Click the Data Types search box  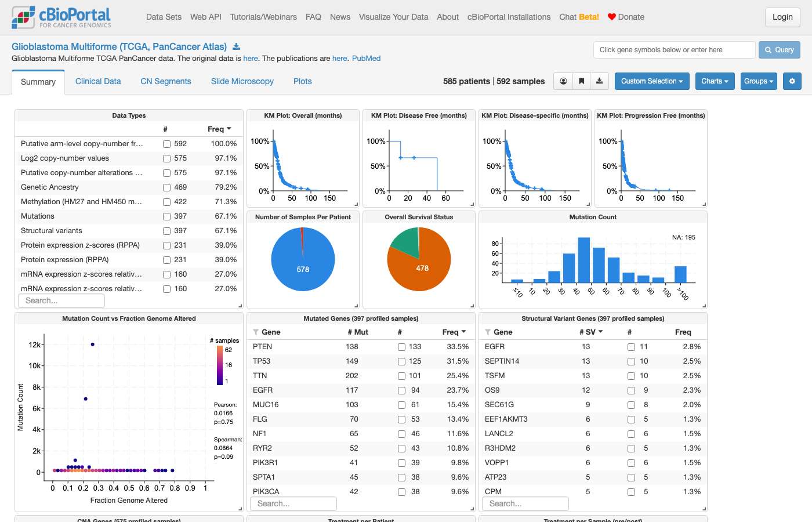(61, 300)
